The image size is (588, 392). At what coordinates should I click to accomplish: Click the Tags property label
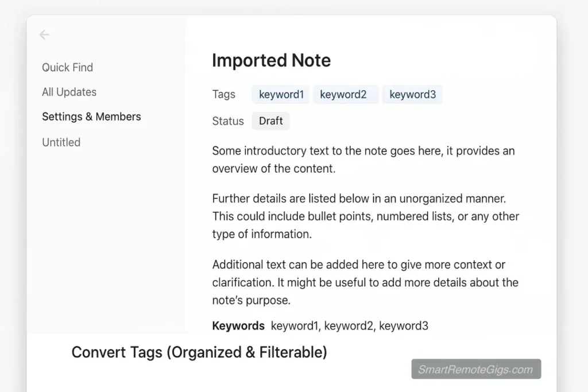223,94
